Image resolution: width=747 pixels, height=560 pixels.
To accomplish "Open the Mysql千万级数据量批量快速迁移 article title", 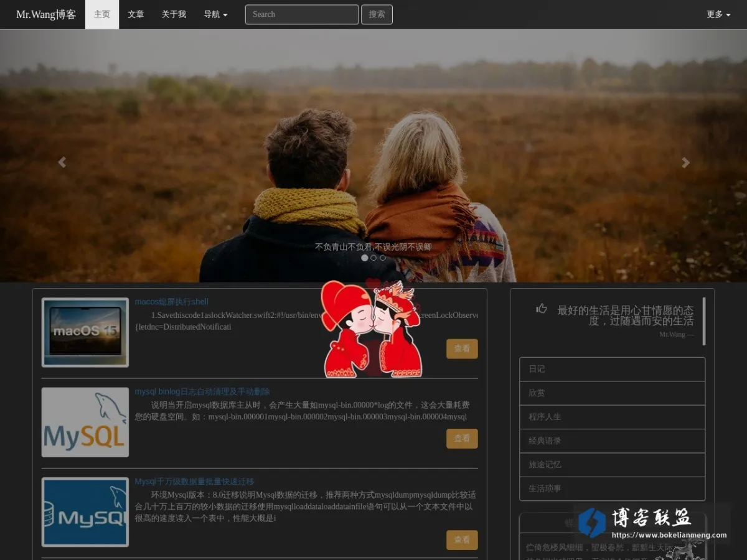I will (x=194, y=481).
